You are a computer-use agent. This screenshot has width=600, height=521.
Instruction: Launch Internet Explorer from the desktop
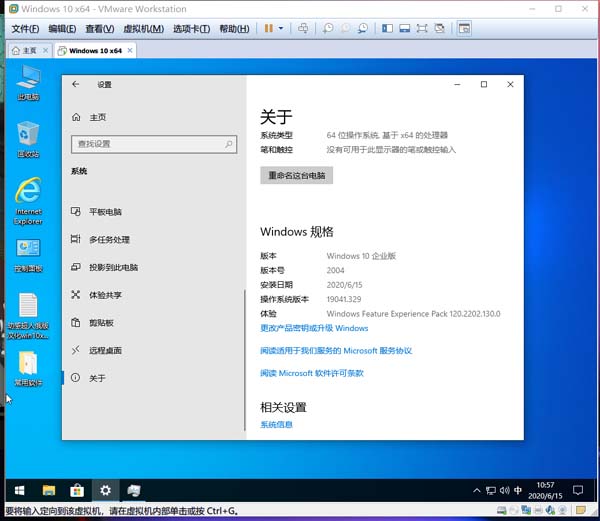[28, 201]
